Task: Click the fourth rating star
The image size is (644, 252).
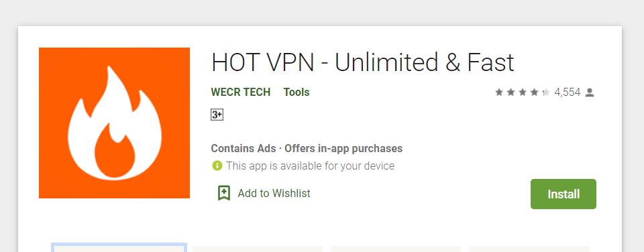Action: click(x=535, y=92)
